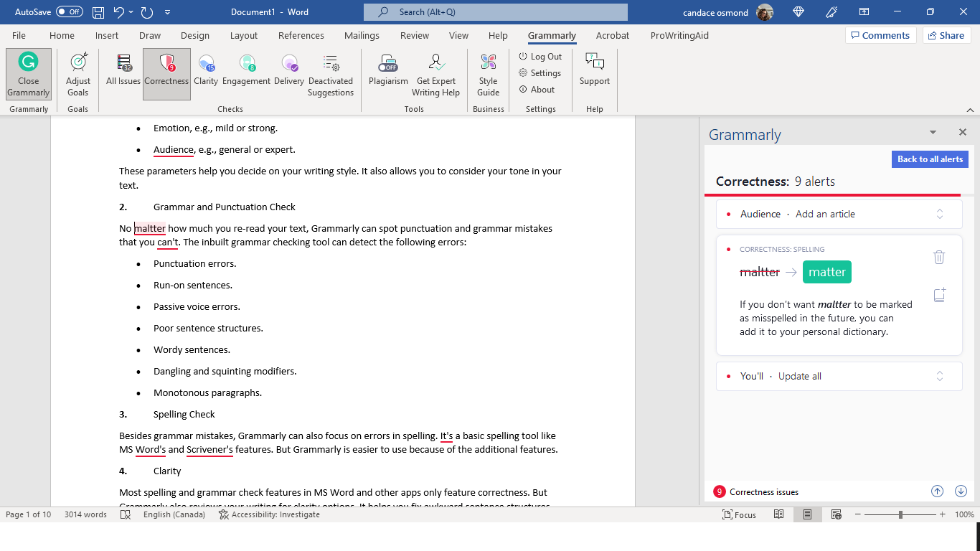The width and height of the screenshot is (980, 551).
Task: Toggle AutoSave switch
Action: pyautogui.click(x=70, y=12)
